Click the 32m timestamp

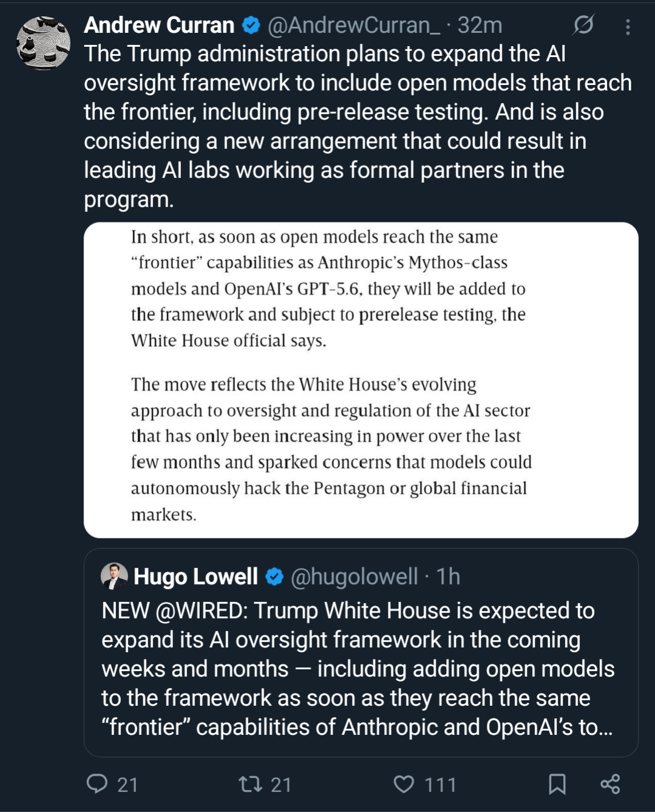click(x=480, y=26)
